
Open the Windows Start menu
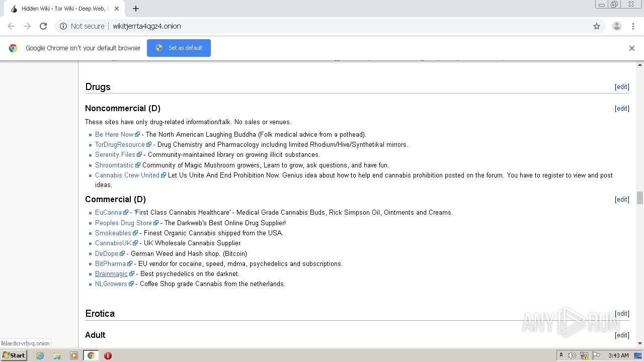(x=14, y=355)
